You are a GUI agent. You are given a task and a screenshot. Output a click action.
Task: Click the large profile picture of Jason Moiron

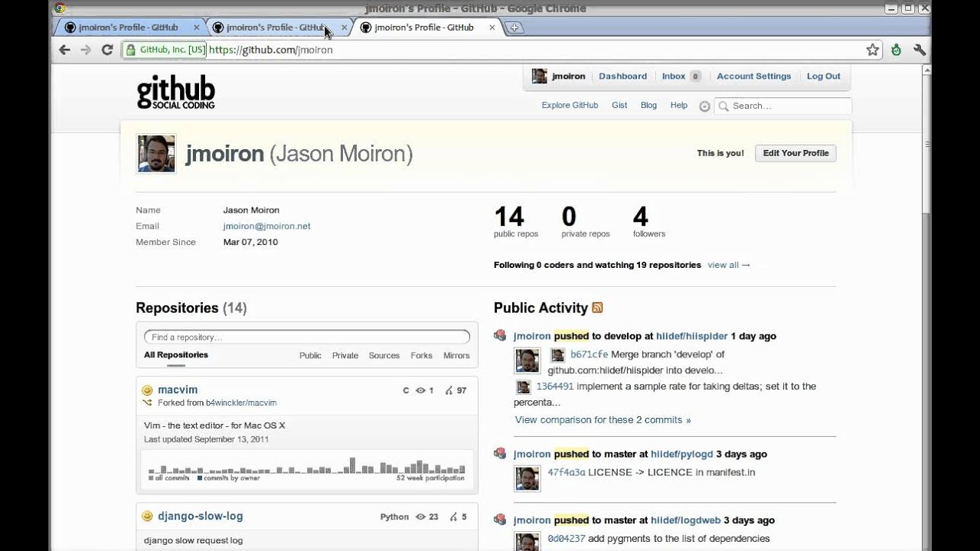coord(156,154)
